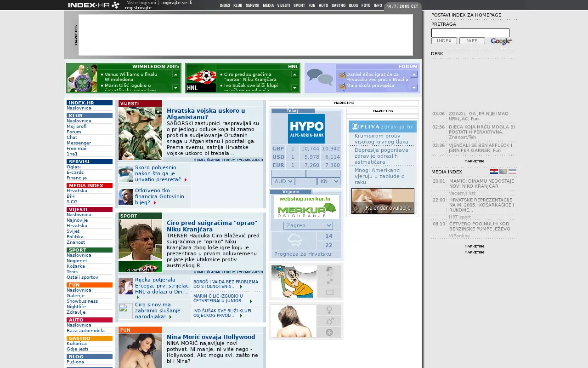Click the Forum speech bubbles icon

(x=320, y=77)
